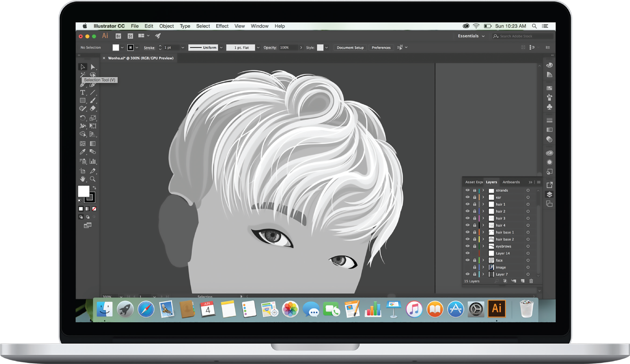630x364 pixels.
Task: Choose the Eraser tool
Action: [93, 108]
